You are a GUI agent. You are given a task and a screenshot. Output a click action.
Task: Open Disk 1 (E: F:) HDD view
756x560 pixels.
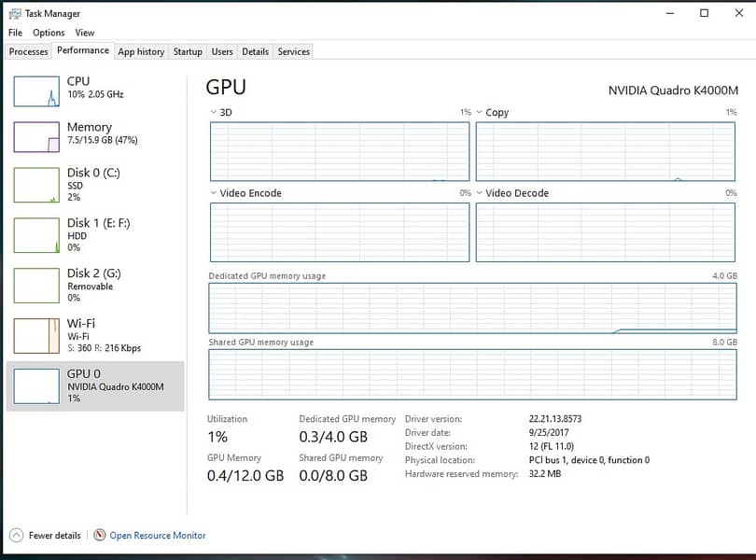point(93,235)
